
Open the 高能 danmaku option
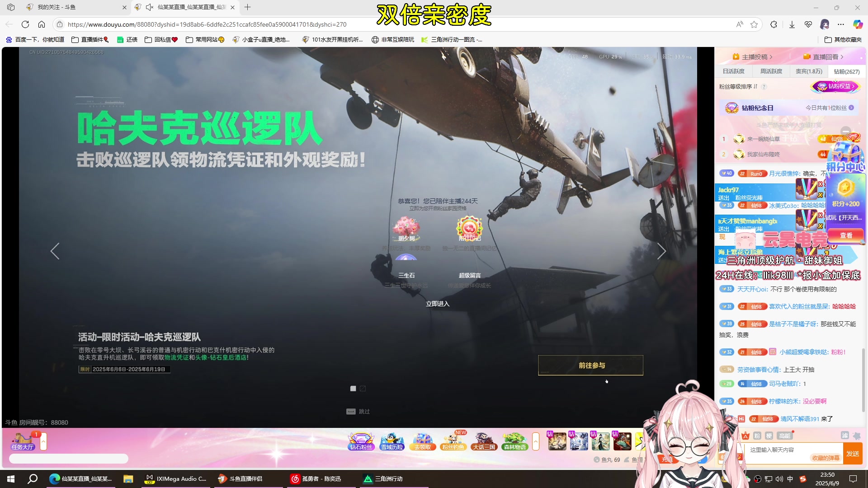[785, 436]
